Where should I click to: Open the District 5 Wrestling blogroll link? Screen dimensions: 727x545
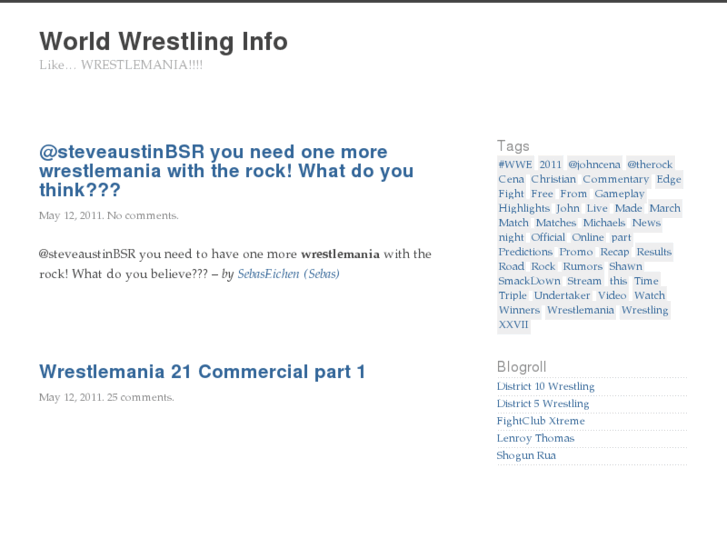point(542,404)
